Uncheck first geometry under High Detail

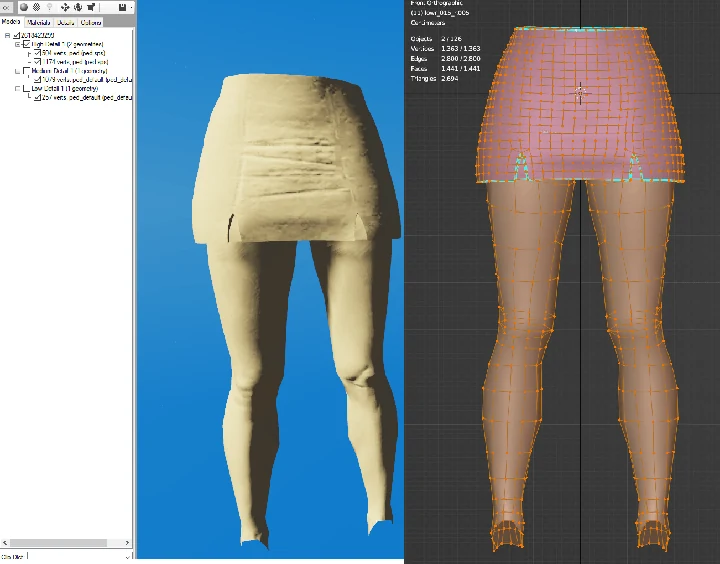[38, 53]
